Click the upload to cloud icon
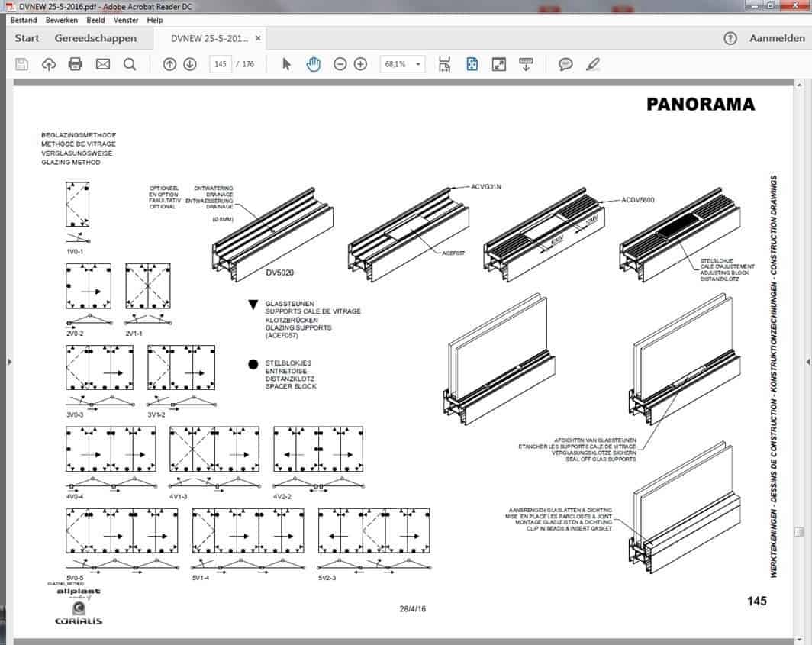812x645 pixels. coord(48,64)
